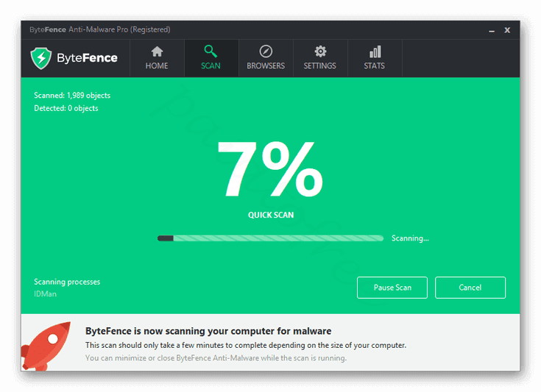
Task: Click the scan progress bar
Action: point(271,238)
